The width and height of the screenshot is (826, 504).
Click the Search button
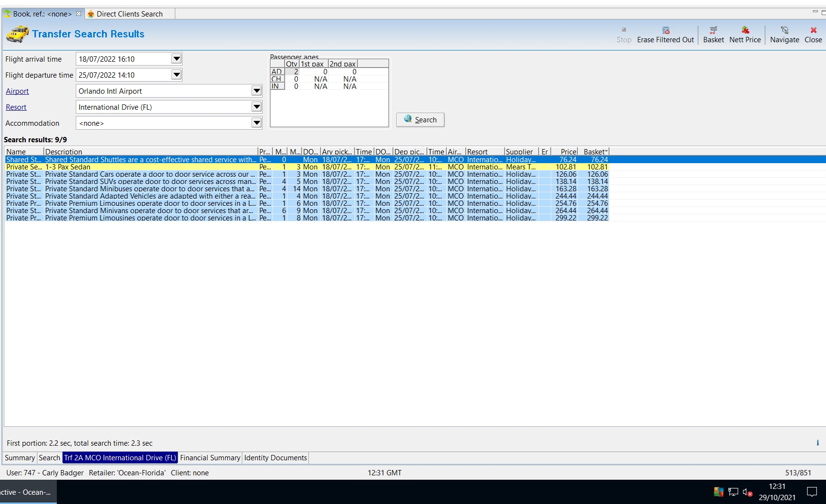[x=421, y=119]
